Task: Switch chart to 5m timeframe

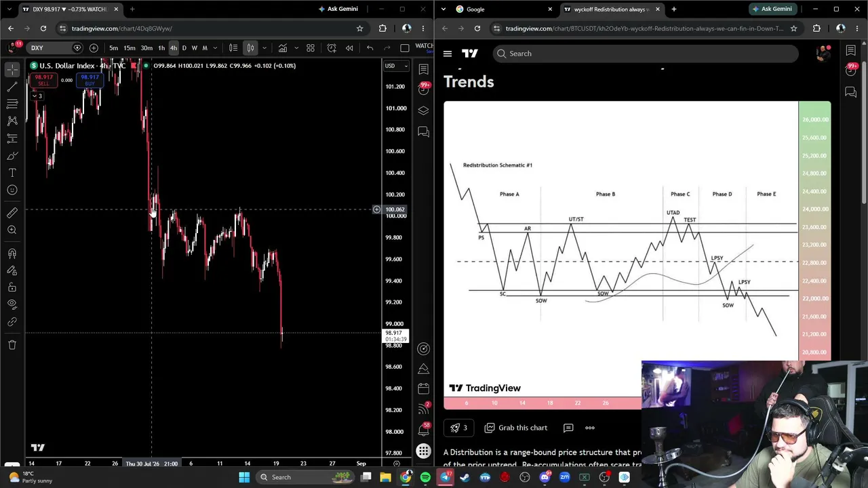Action: tap(113, 48)
